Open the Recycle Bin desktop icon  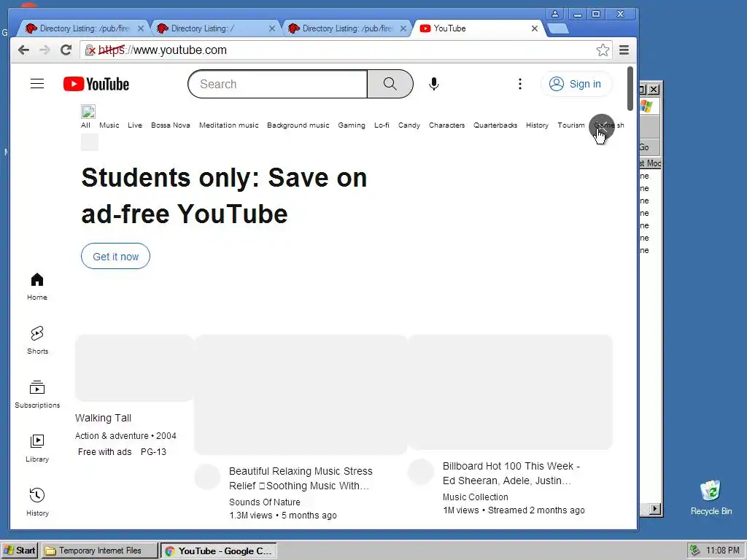[711, 497]
